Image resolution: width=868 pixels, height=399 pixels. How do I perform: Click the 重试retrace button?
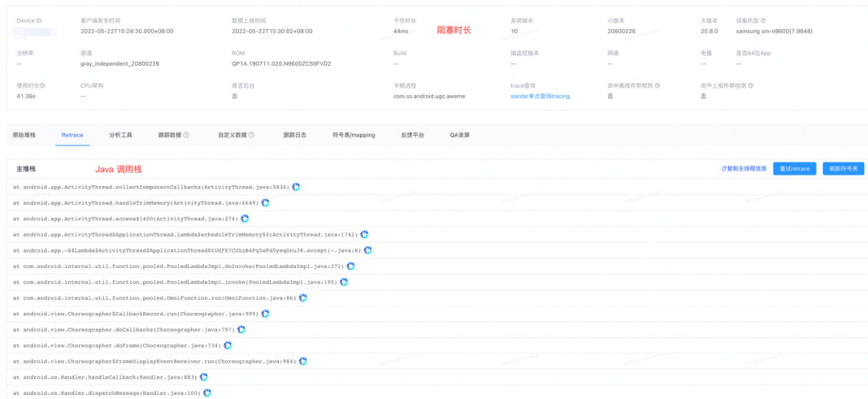pos(795,169)
